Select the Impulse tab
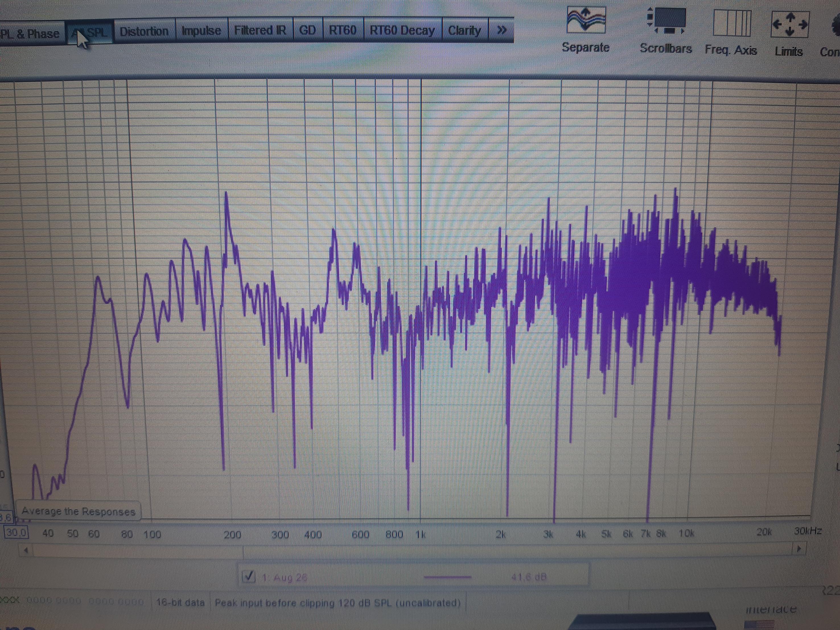The image size is (840, 630). [201, 30]
